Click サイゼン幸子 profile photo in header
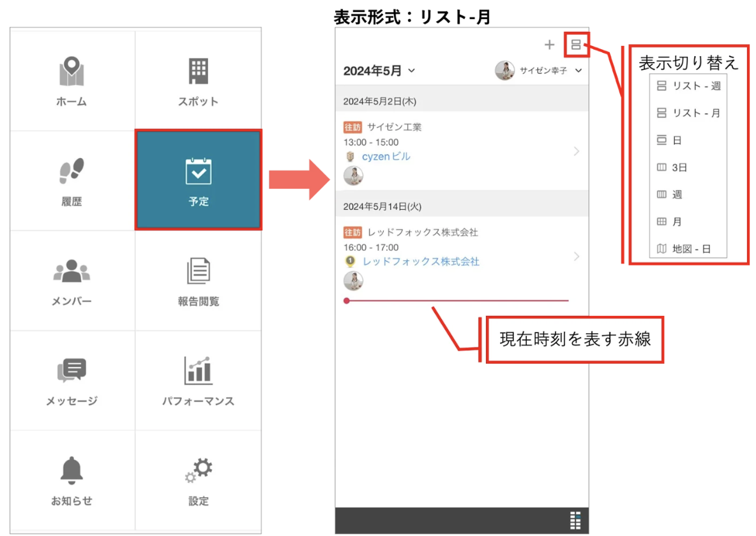This screenshot has width=756, height=536. tap(505, 70)
